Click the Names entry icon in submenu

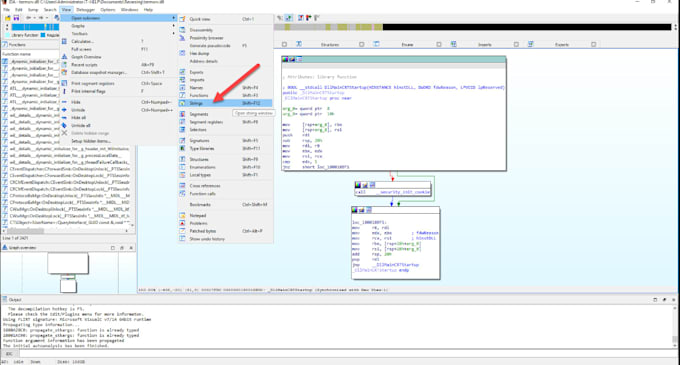[x=183, y=88]
